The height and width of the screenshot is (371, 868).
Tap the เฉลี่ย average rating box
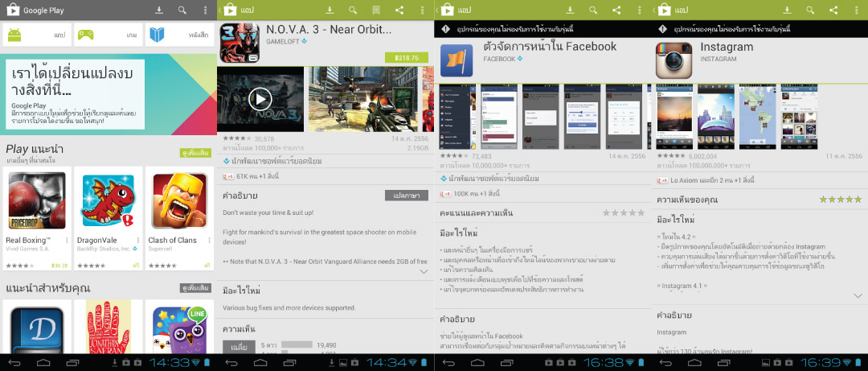(240, 347)
